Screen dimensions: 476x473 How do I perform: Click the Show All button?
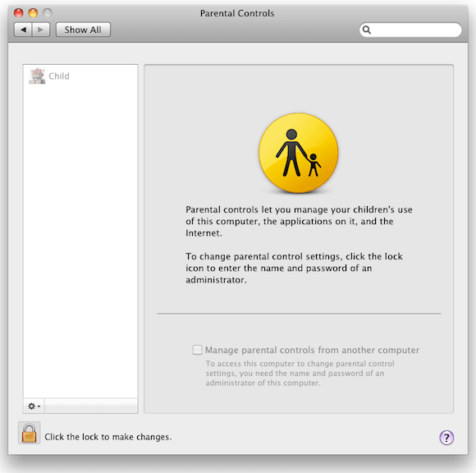tap(83, 30)
